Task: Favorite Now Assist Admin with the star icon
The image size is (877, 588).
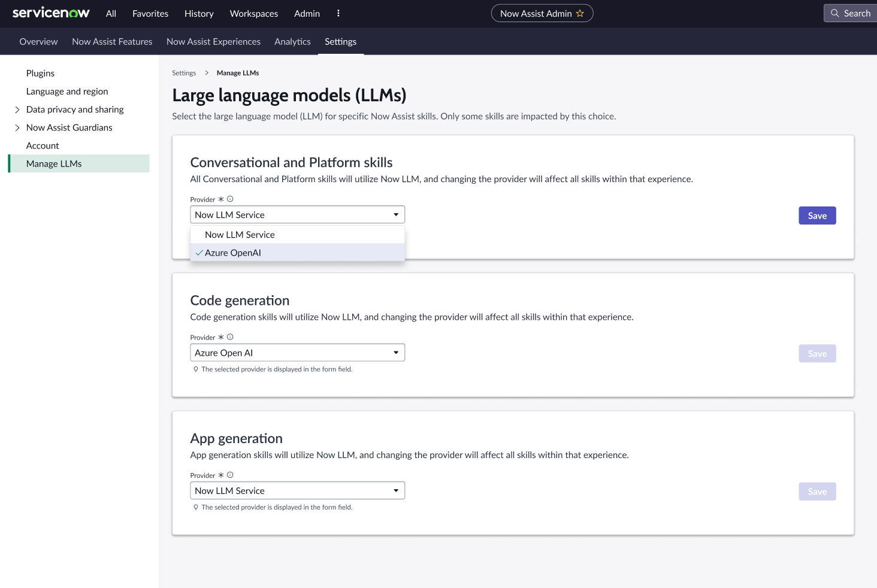Action: coord(580,13)
